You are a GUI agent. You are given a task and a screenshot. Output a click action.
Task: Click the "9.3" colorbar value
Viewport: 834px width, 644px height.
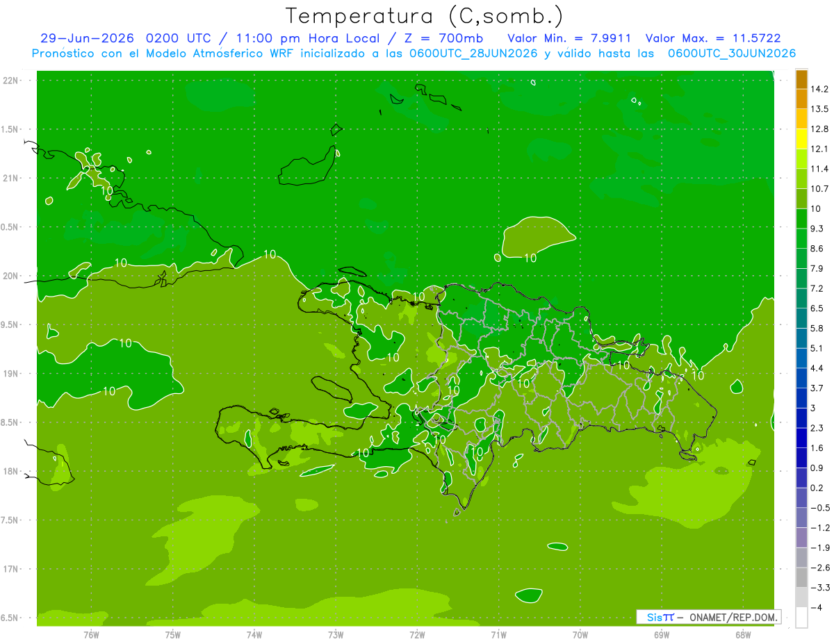(x=817, y=229)
